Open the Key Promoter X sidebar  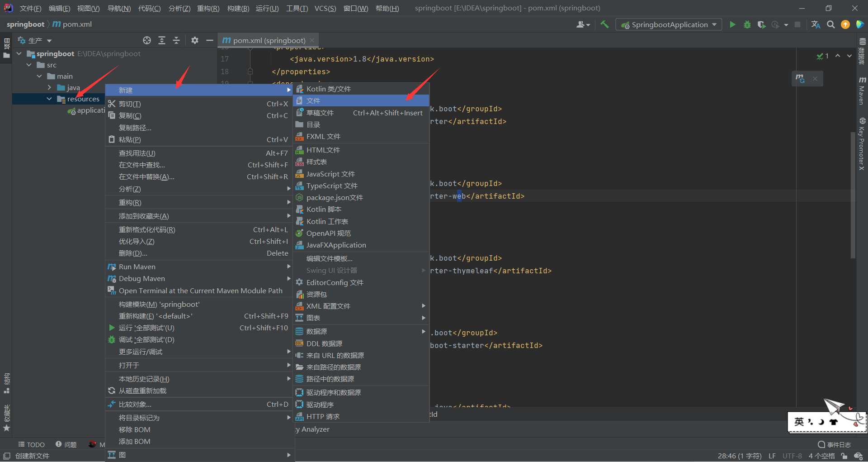[862, 144]
